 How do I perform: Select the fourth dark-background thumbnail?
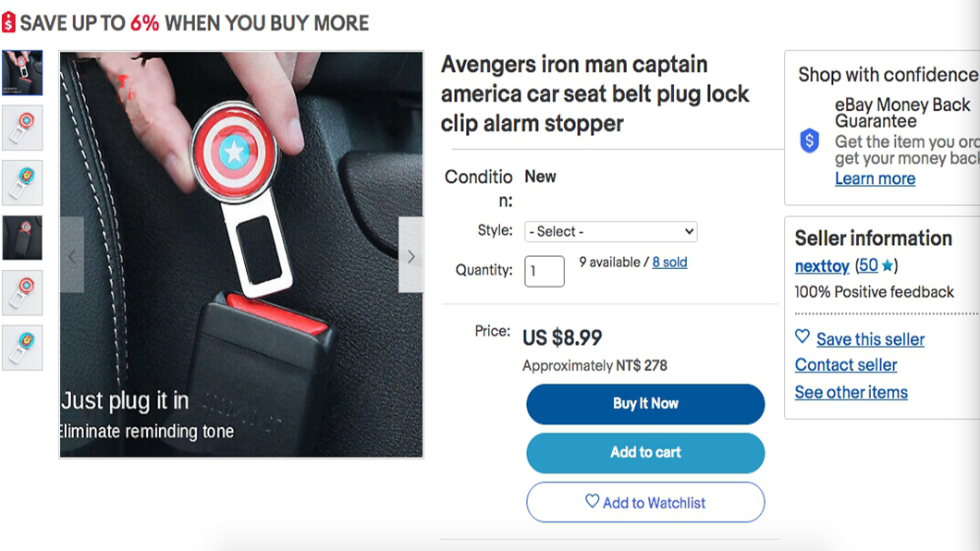22,238
